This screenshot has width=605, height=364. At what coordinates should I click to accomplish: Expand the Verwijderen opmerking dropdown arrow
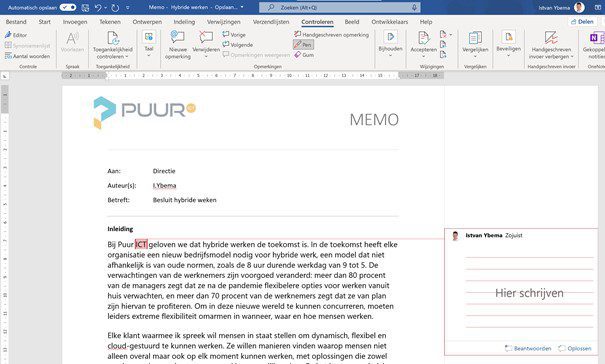click(x=206, y=57)
